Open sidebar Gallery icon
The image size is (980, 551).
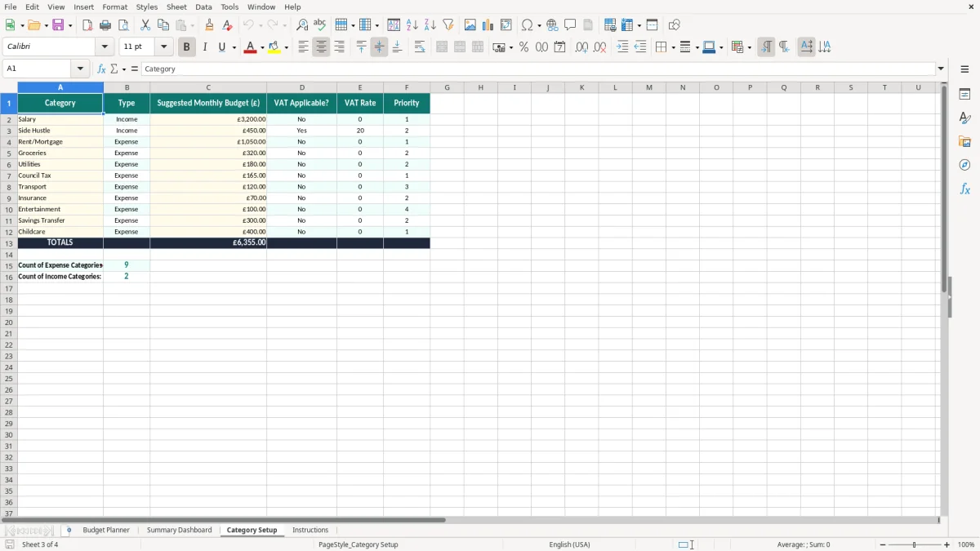[x=964, y=141]
